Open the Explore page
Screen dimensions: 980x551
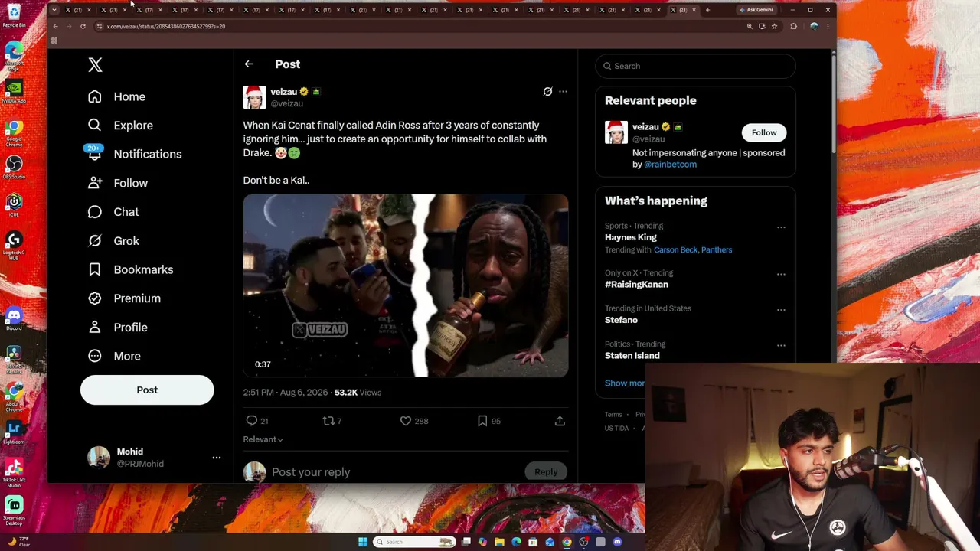pos(120,126)
